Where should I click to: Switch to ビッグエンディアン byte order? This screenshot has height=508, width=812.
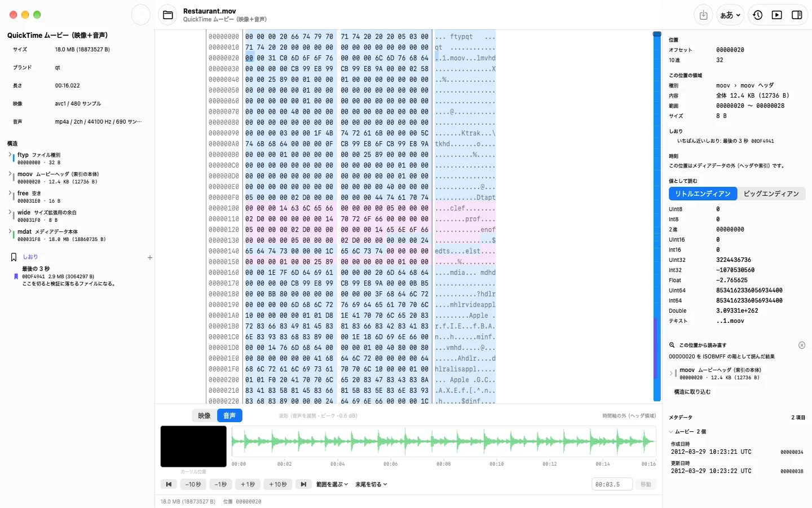tap(771, 194)
